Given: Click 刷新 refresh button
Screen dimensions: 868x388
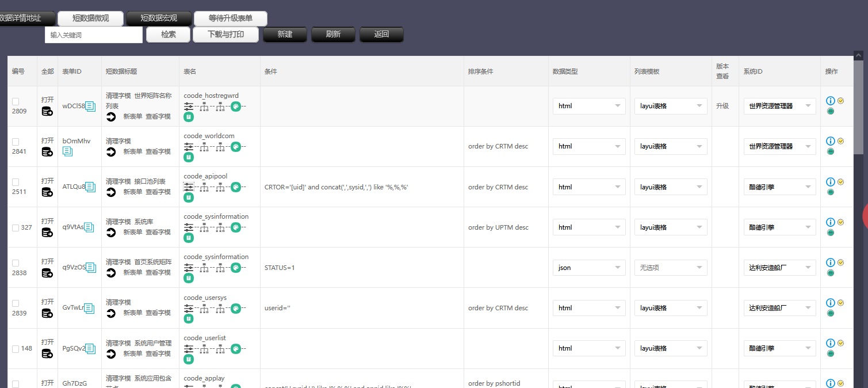Looking at the screenshot, I should point(333,35).
